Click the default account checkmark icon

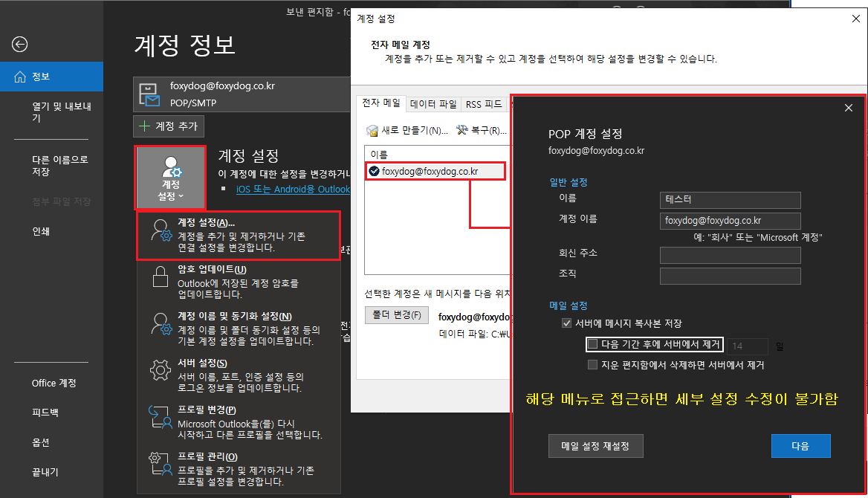375,171
